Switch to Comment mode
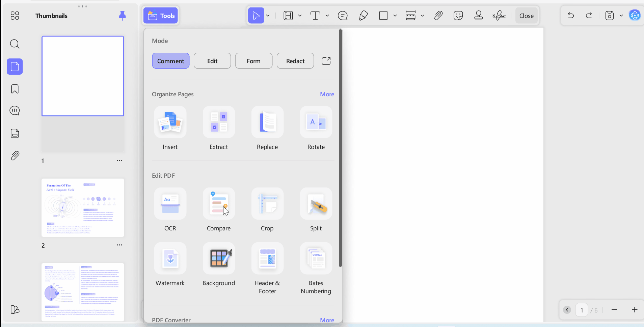Viewport: 644px width, 327px height. (171, 61)
